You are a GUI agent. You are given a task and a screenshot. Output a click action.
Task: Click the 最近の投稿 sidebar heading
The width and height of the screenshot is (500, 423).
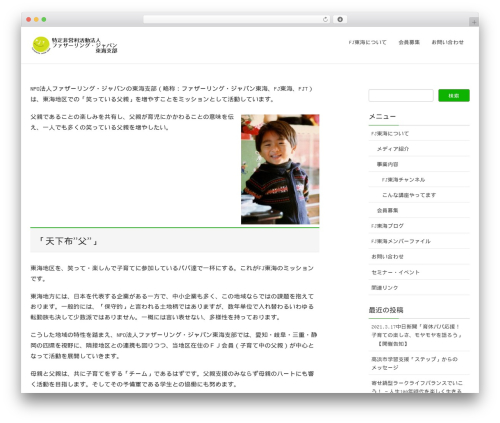[x=386, y=310]
